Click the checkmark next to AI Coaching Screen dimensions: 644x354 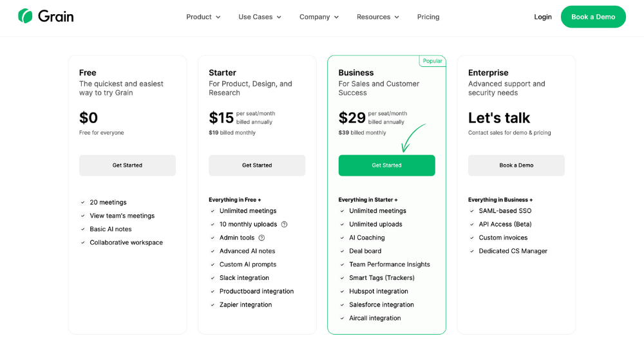[x=342, y=238]
